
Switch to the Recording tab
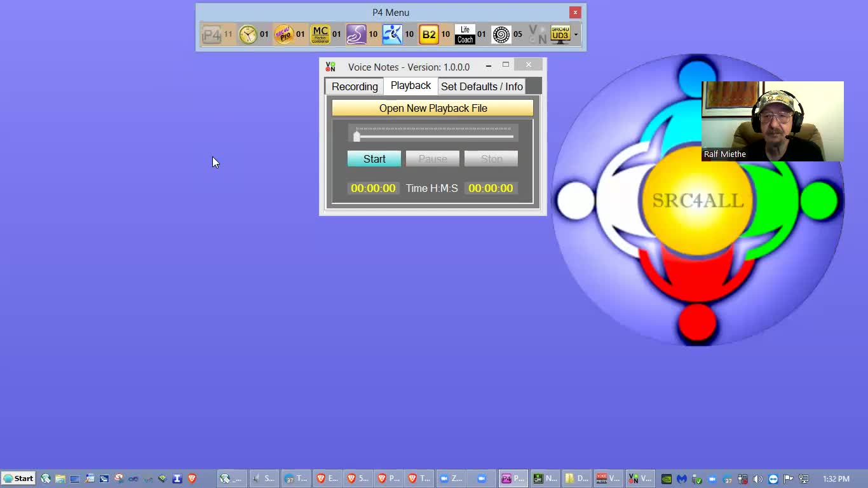tap(355, 86)
